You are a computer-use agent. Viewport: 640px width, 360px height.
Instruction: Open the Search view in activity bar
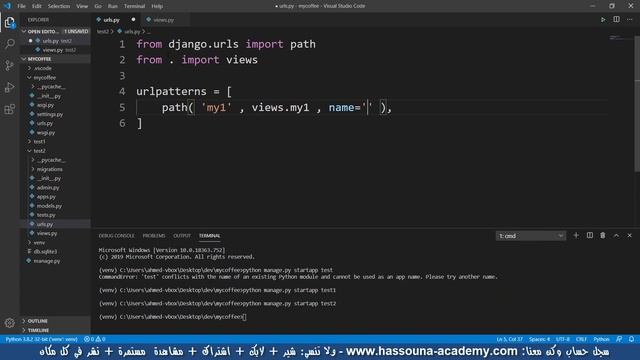point(10,44)
